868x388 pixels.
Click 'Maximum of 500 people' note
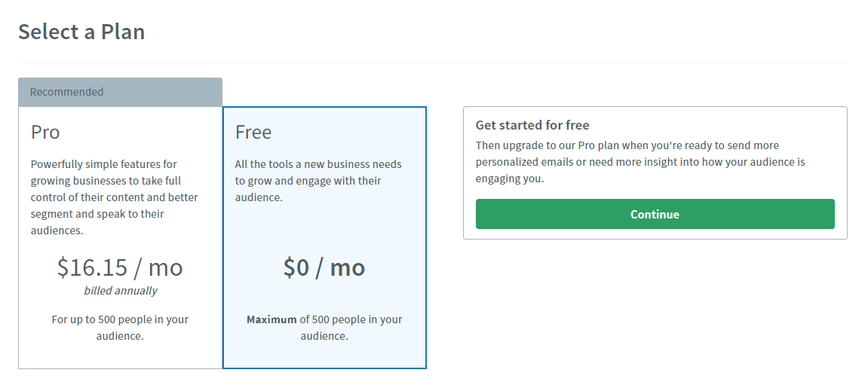(324, 328)
